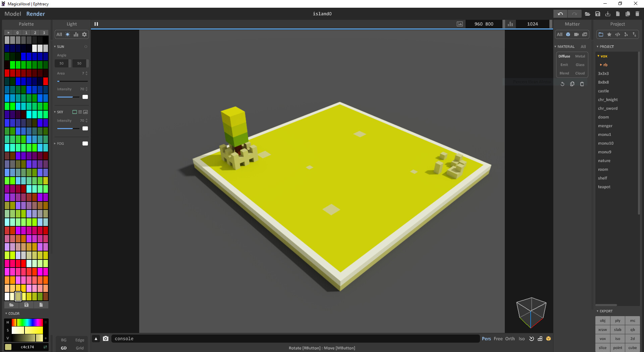Enable the FOG checkbox color box
The image size is (644, 352).
[85, 143]
